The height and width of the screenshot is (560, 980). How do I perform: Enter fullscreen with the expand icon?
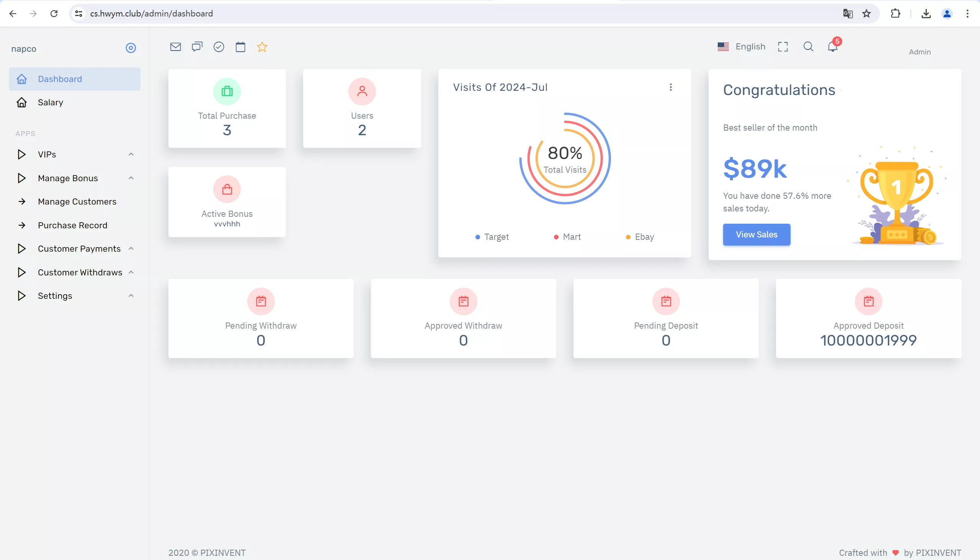782,46
